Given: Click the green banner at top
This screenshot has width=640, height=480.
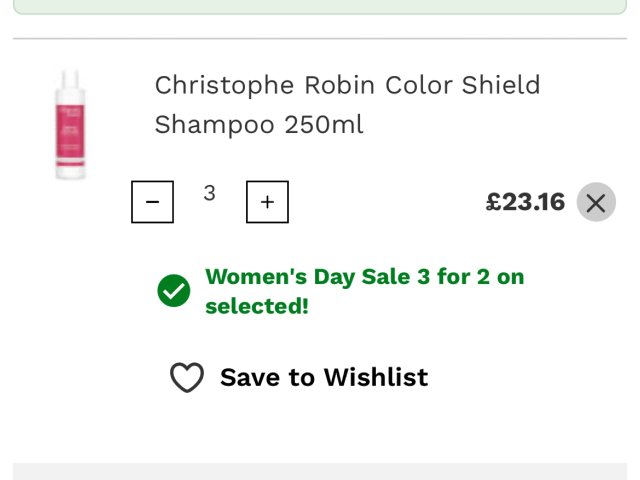Looking at the screenshot, I should [320, 6].
